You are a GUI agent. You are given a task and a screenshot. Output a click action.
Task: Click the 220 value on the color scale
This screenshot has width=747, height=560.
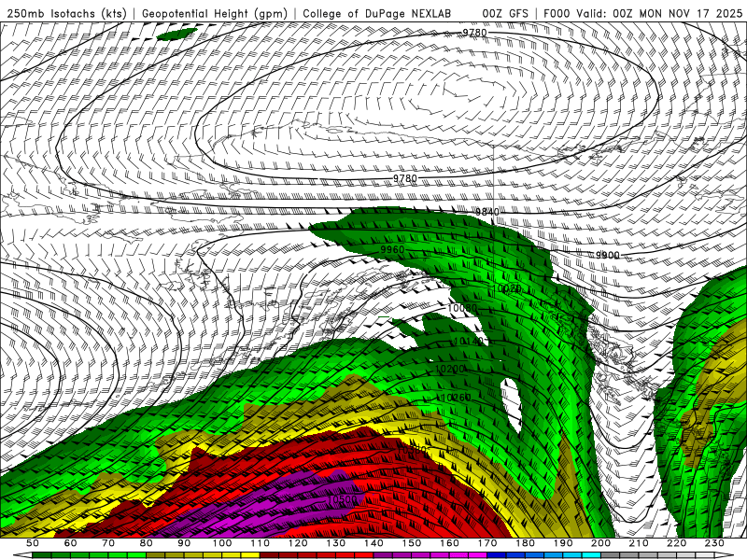pos(676,543)
